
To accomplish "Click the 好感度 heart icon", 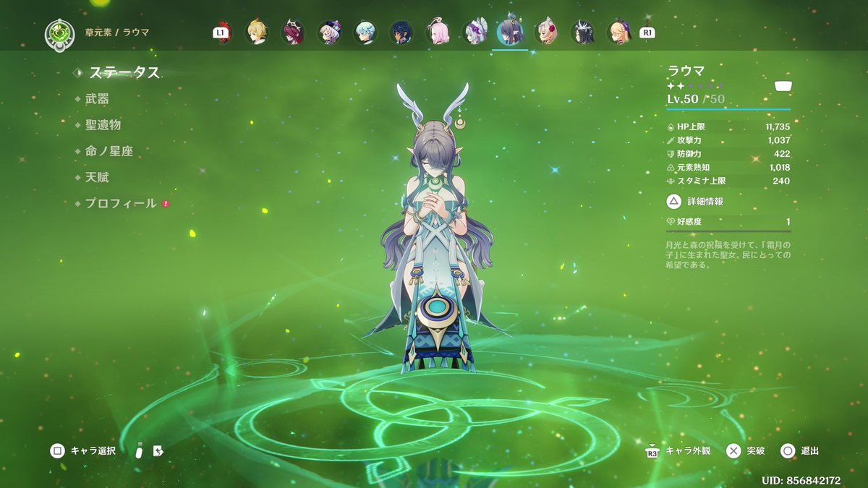I will (671, 222).
